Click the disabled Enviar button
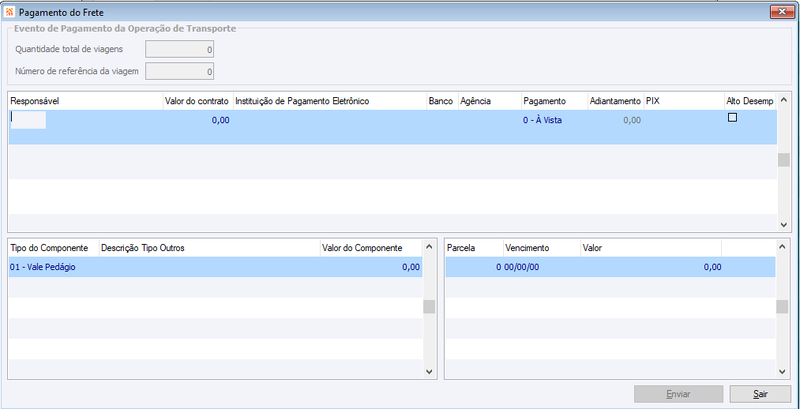Image resolution: width=800 pixels, height=409 pixels. (x=679, y=394)
